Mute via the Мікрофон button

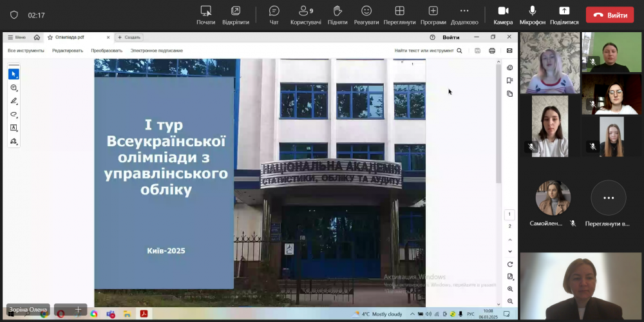pyautogui.click(x=533, y=11)
